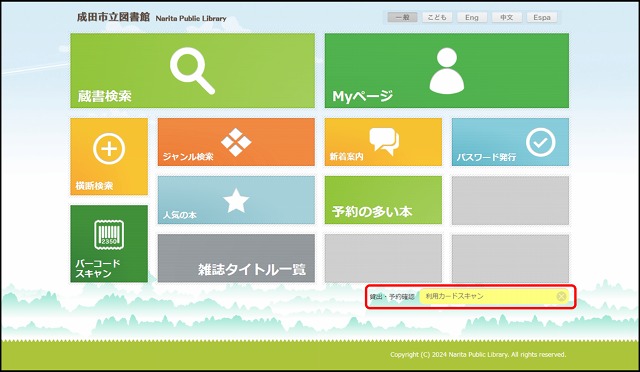Clear the card scan field with the X icon
Image resolution: width=640 pixels, height=372 pixels.
[x=561, y=296]
